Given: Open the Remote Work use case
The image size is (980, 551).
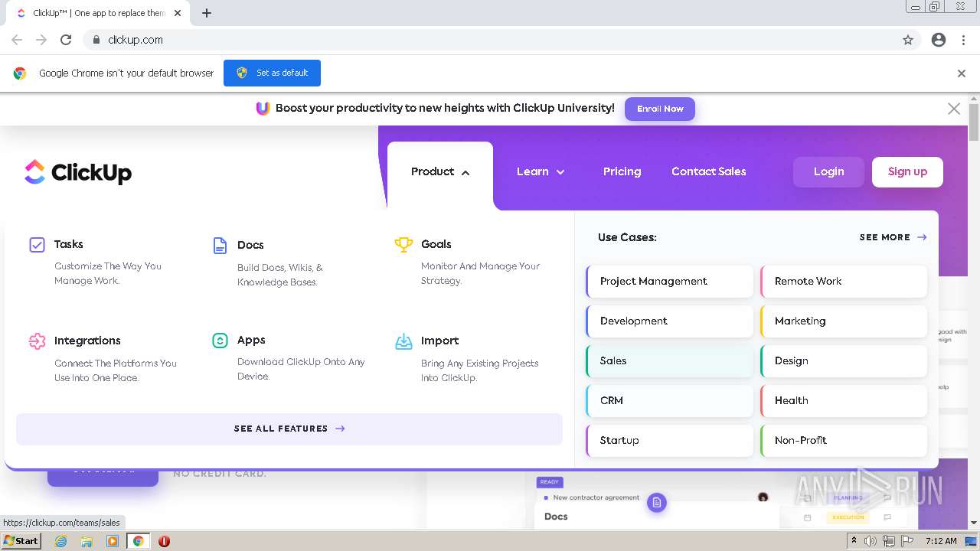Looking at the screenshot, I should tap(844, 282).
